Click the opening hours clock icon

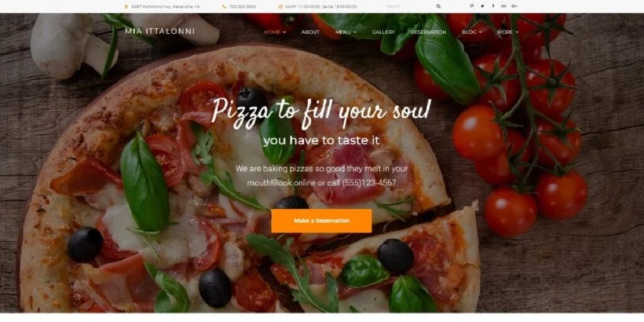coord(280,6)
